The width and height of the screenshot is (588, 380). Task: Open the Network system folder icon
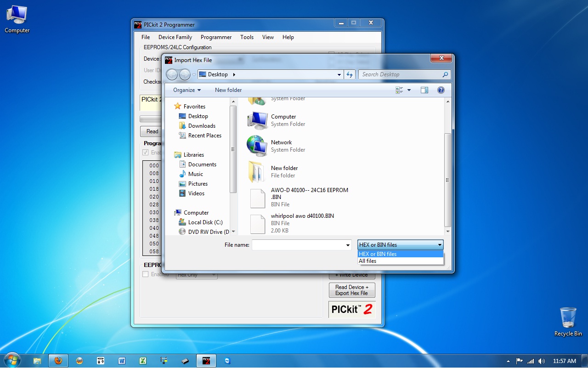257,146
